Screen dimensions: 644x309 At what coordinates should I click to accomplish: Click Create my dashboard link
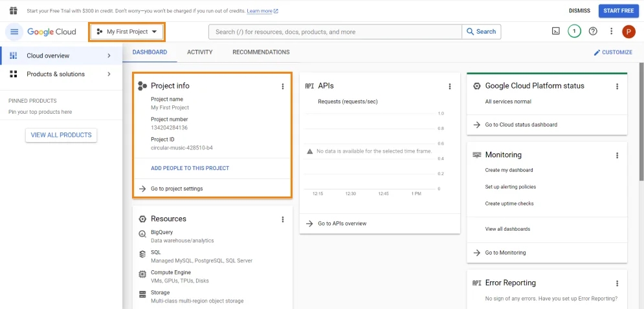509,170
